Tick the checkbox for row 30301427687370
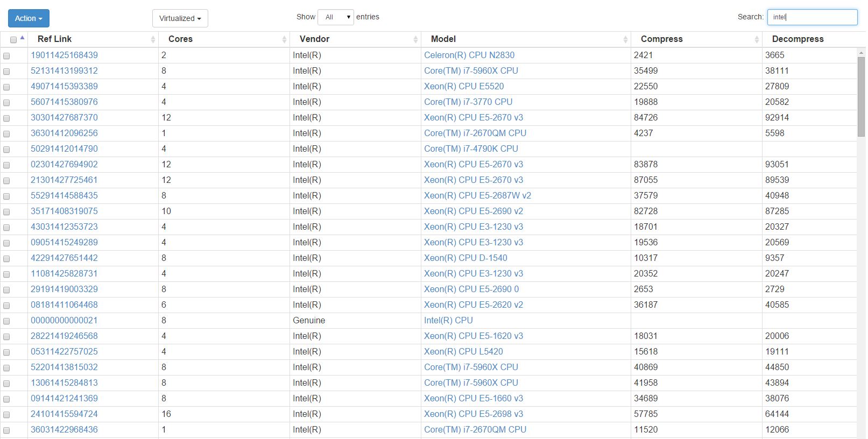The image size is (868, 439). (x=6, y=118)
